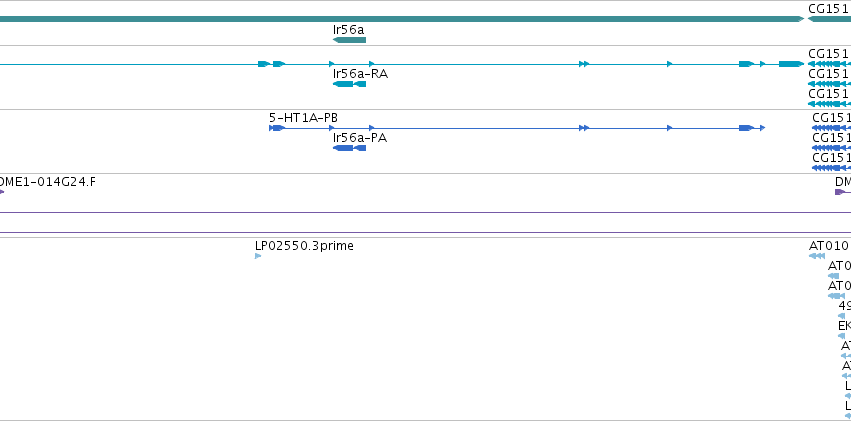
Task: Click the DM label above the purple glyph
Action: 843,182
